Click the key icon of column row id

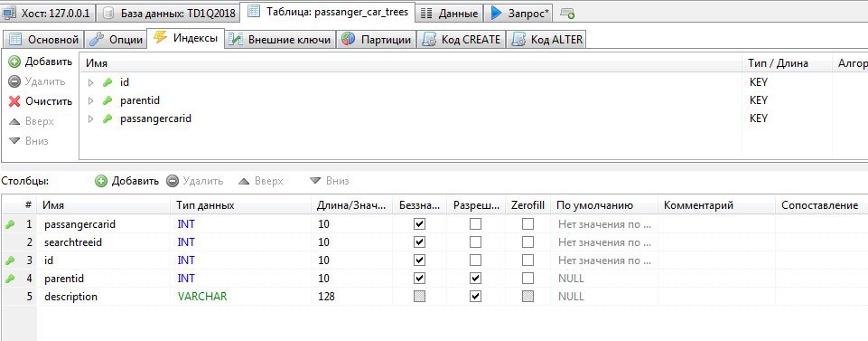click(10, 260)
